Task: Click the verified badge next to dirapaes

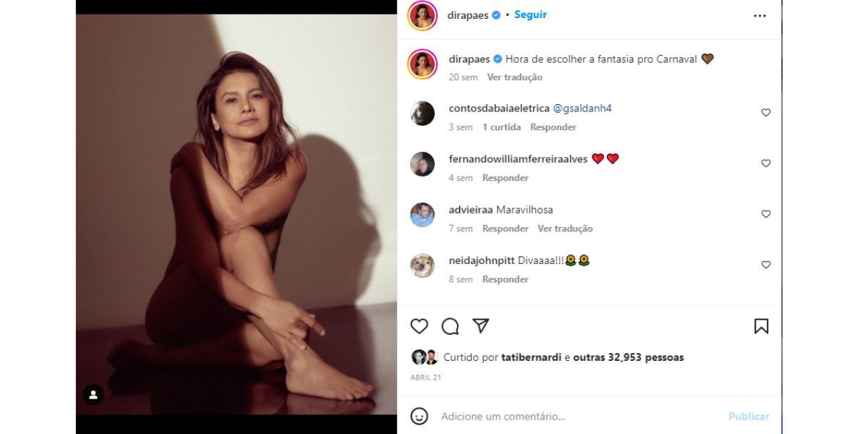Action: [x=495, y=14]
